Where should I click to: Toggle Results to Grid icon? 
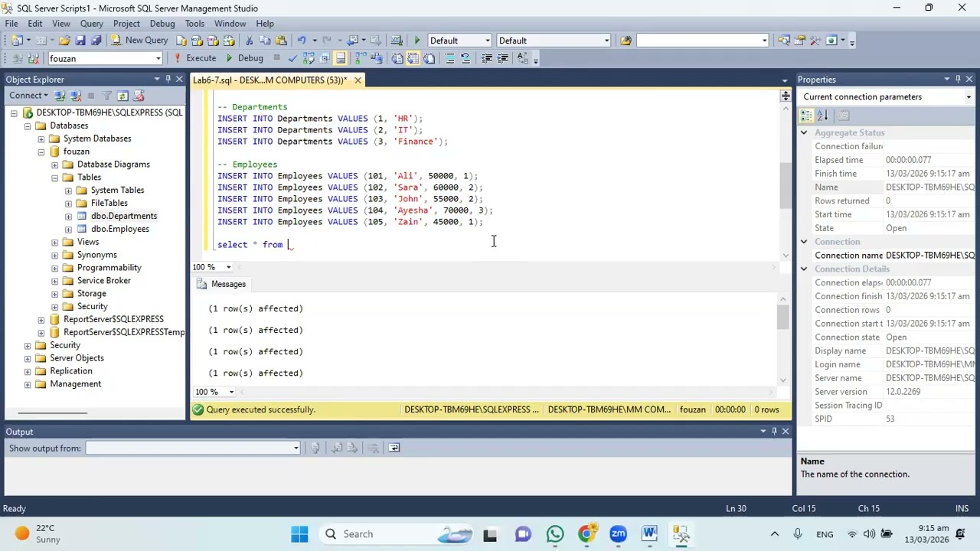pos(413,58)
